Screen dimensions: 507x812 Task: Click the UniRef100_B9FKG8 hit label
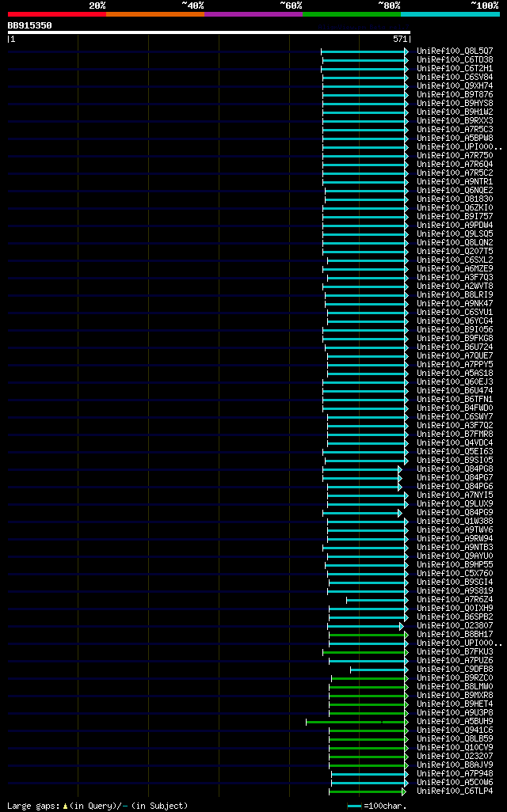[x=456, y=339]
